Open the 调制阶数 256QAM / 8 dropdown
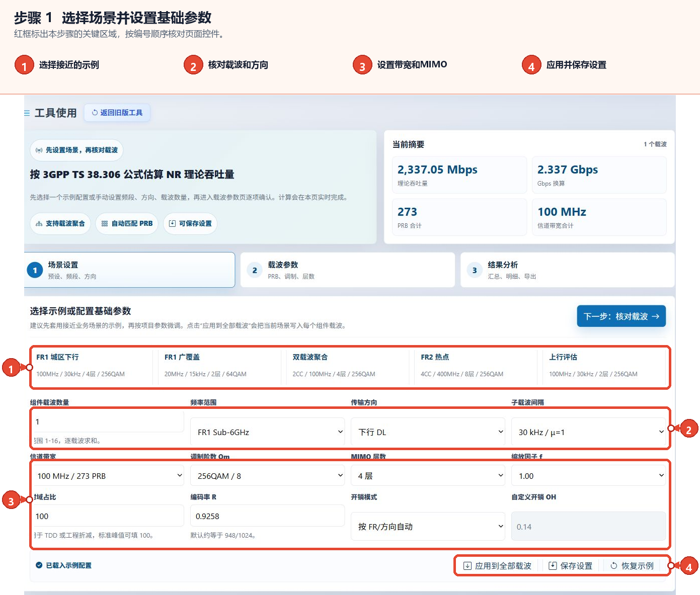 [x=267, y=476]
